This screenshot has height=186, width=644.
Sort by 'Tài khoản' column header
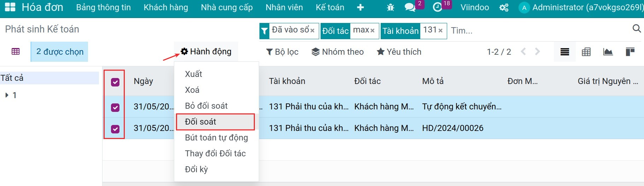coord(287,81)
